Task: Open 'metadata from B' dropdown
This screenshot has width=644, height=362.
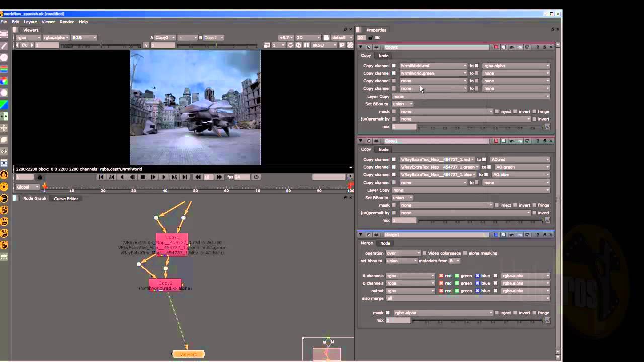Action: [454, 261]
